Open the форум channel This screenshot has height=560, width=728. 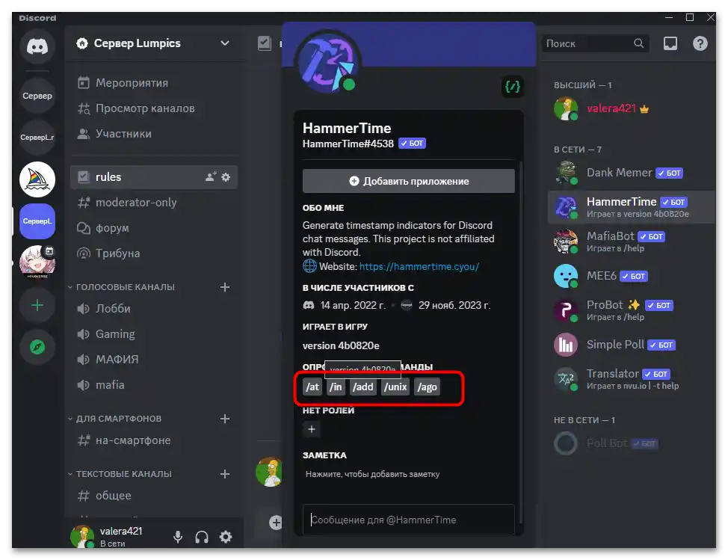coord(154,228)
